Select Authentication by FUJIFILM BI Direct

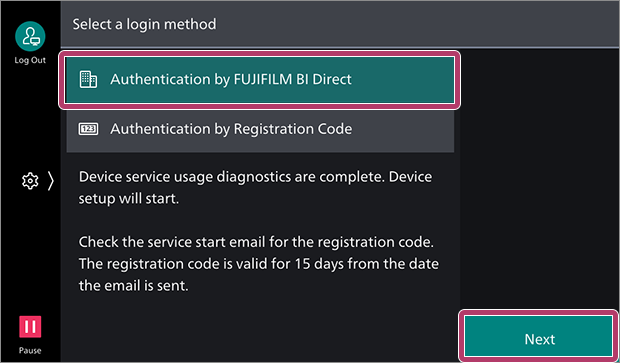260,80
